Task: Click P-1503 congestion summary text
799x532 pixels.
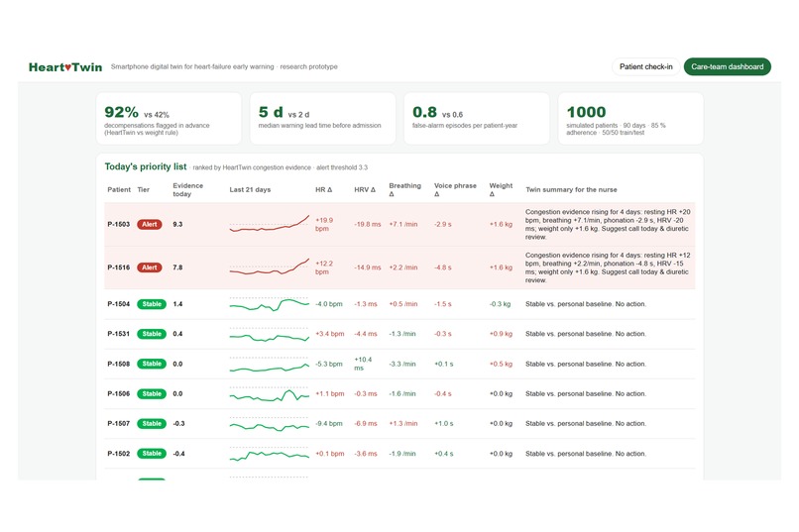Action: [608, 225]
